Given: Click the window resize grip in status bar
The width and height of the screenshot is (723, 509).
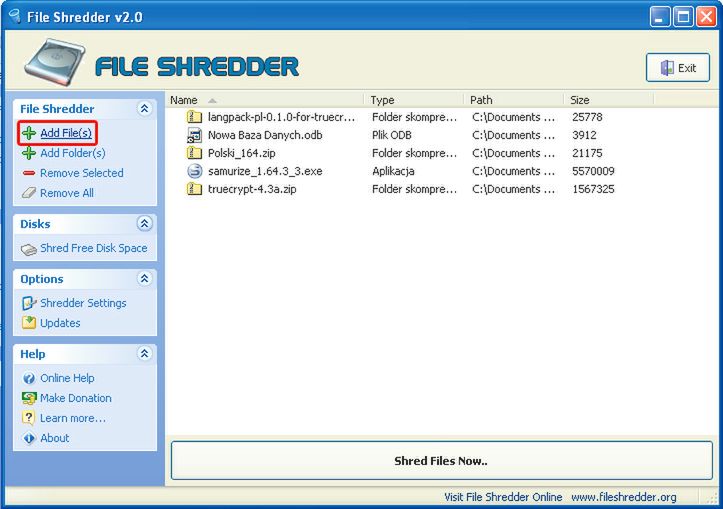Looking at the screenshot, I should tap(712, 498).
